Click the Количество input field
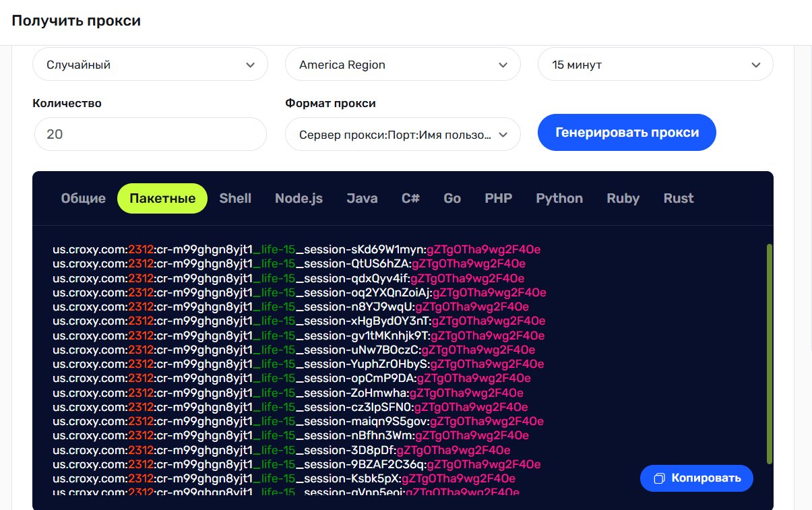 (x=150, y=135)
